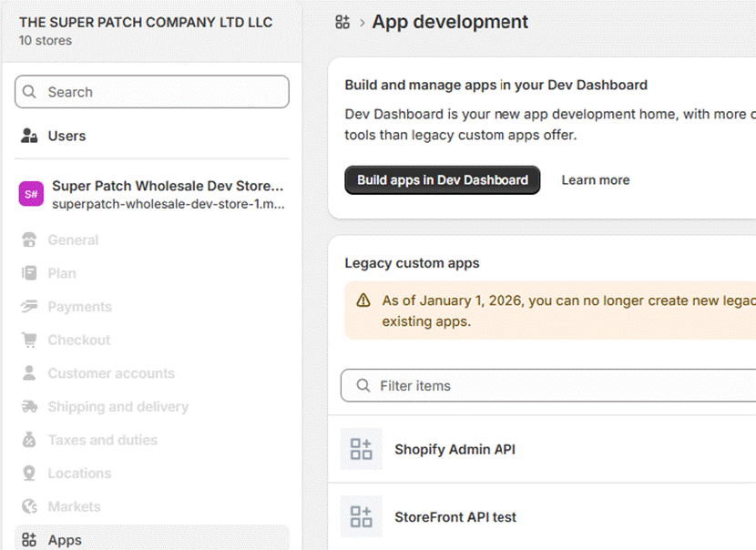Click the General storefront icon
Image resolution: width=756 pixels, height=550 pixels.
(29, 239)
